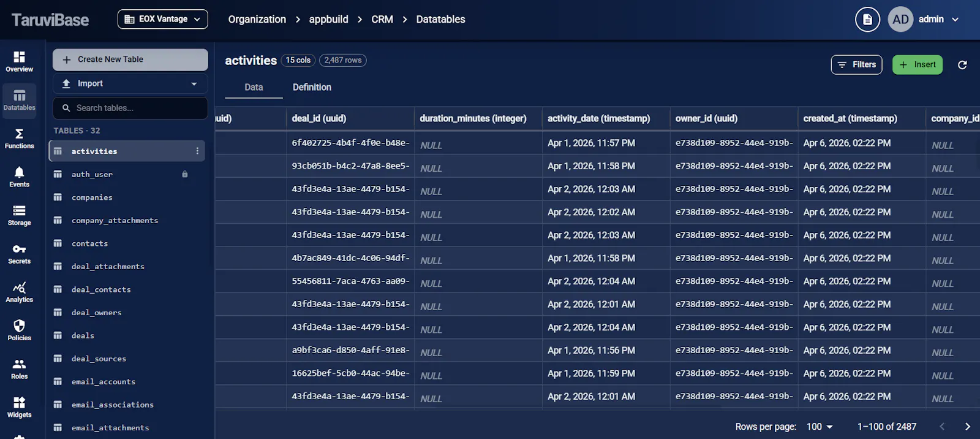Select the auth_user table
The image size is (980, 439).
tap(127, 174)
